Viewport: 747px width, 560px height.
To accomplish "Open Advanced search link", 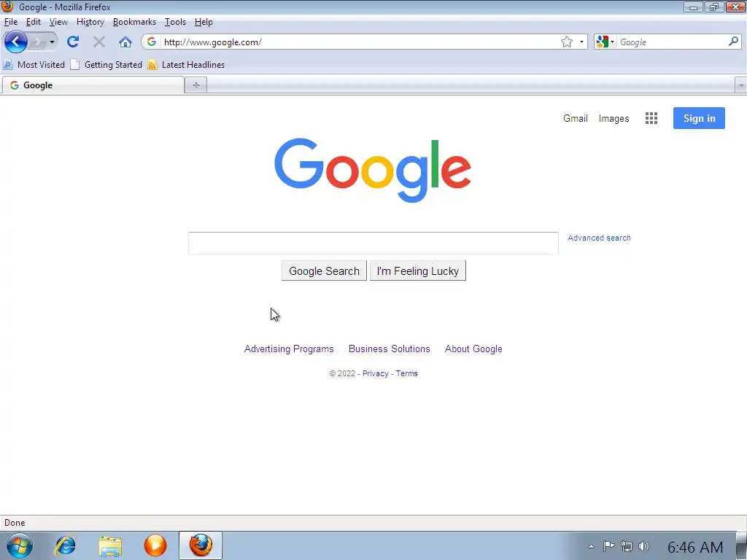I will (599, 238).
